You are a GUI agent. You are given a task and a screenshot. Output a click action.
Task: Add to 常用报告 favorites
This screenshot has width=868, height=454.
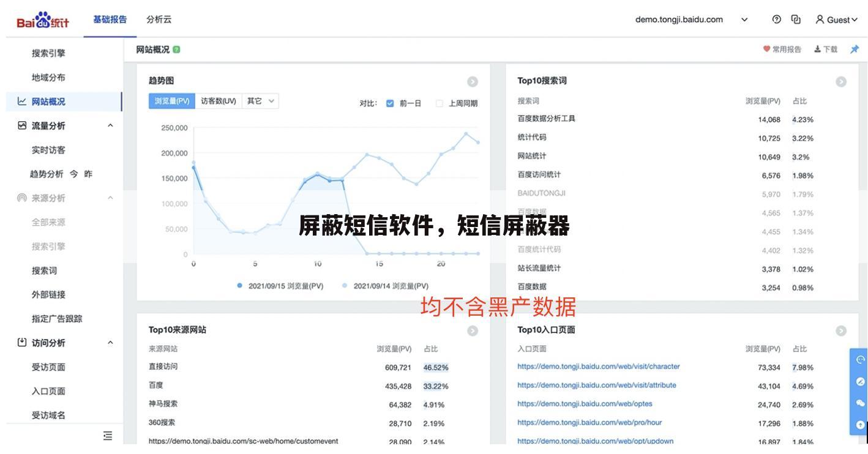tap(782, 50)
